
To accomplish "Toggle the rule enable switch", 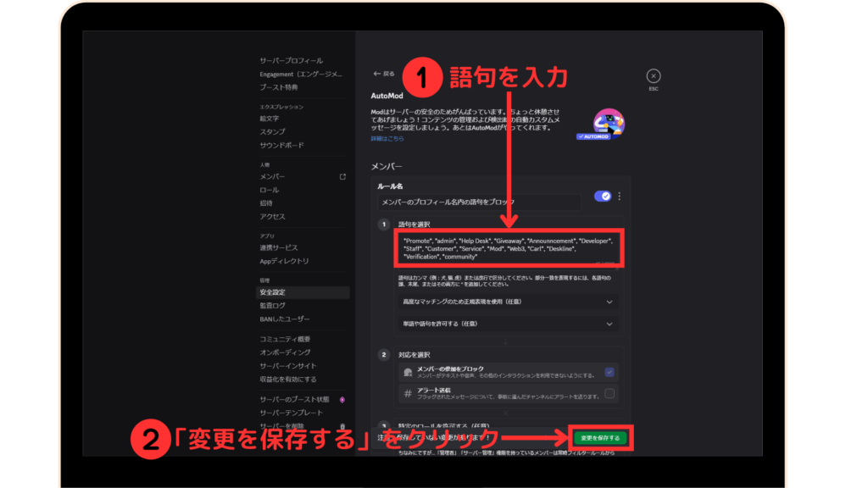I will point(603,196).
